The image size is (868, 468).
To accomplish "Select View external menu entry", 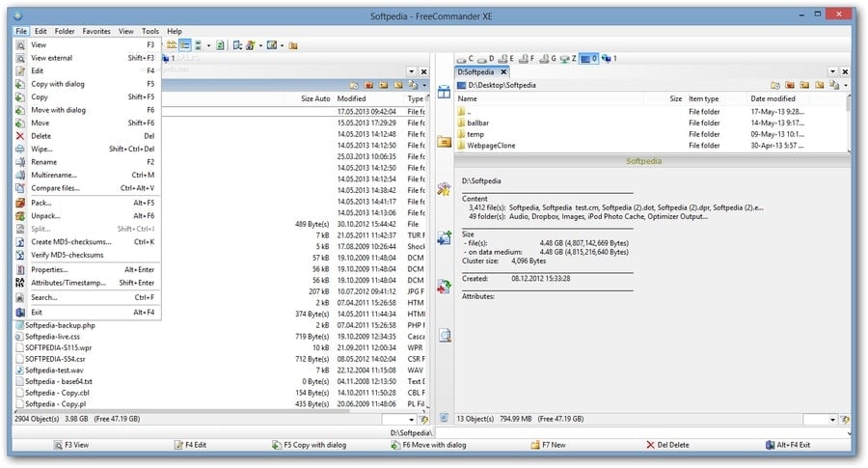I will click(x=87, y=58).
